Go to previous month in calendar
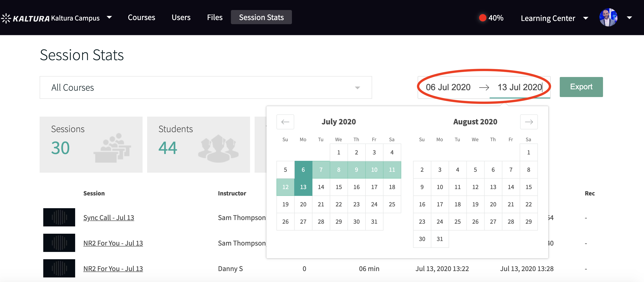The width and height of the screenshot is (644, 282). (x=285, y=122)
